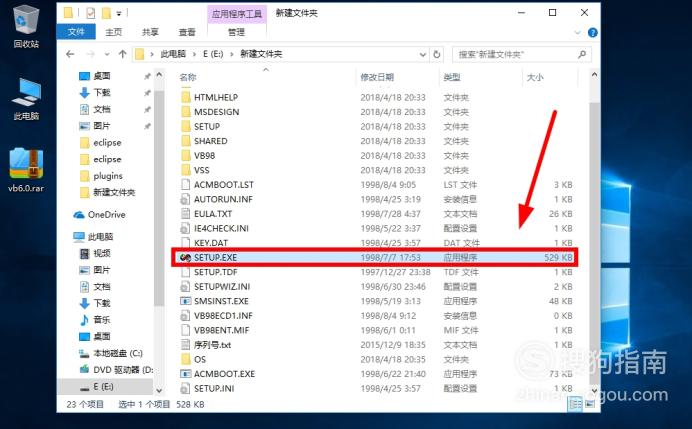Expand the ribbon with the chevron
The height and width of the screenshot is (429, 692).
pyautogui.click(x=578, y=33)
